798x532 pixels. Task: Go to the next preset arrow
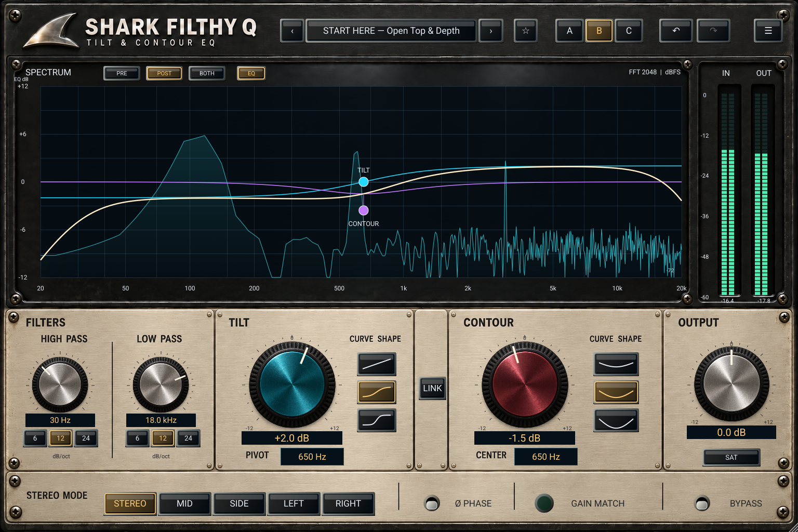(x=490, y=31)
